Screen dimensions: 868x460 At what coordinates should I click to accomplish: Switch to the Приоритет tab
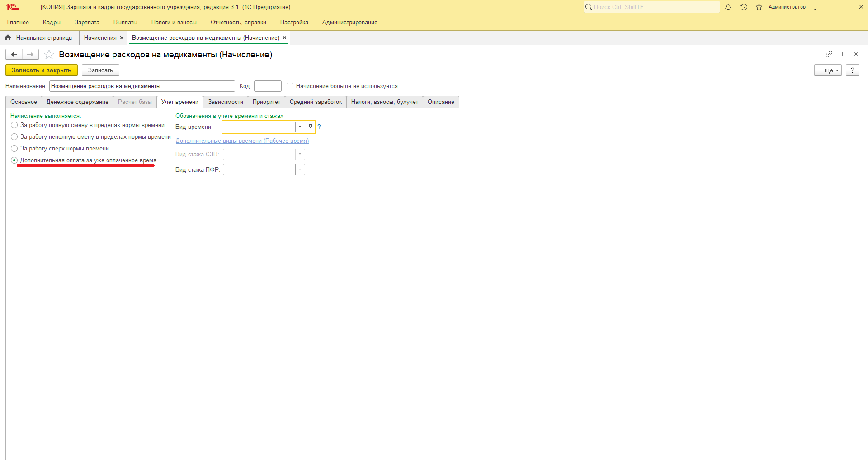point(266,102)
